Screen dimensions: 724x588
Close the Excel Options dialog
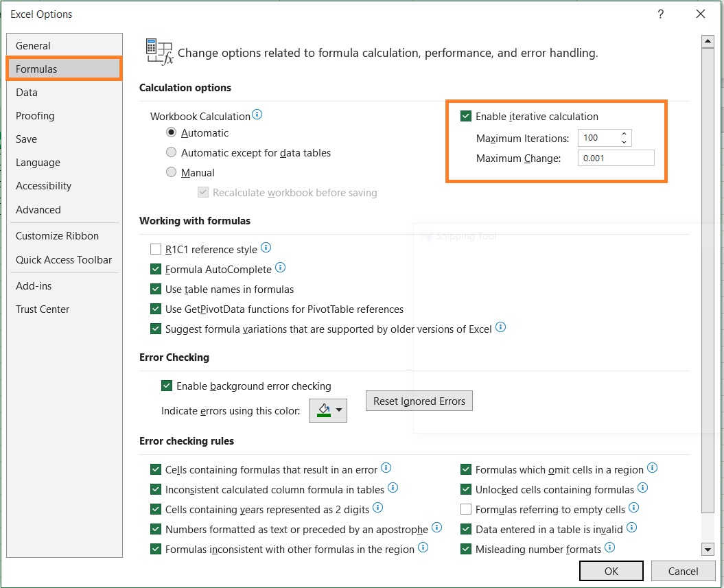tap(701, 14)
